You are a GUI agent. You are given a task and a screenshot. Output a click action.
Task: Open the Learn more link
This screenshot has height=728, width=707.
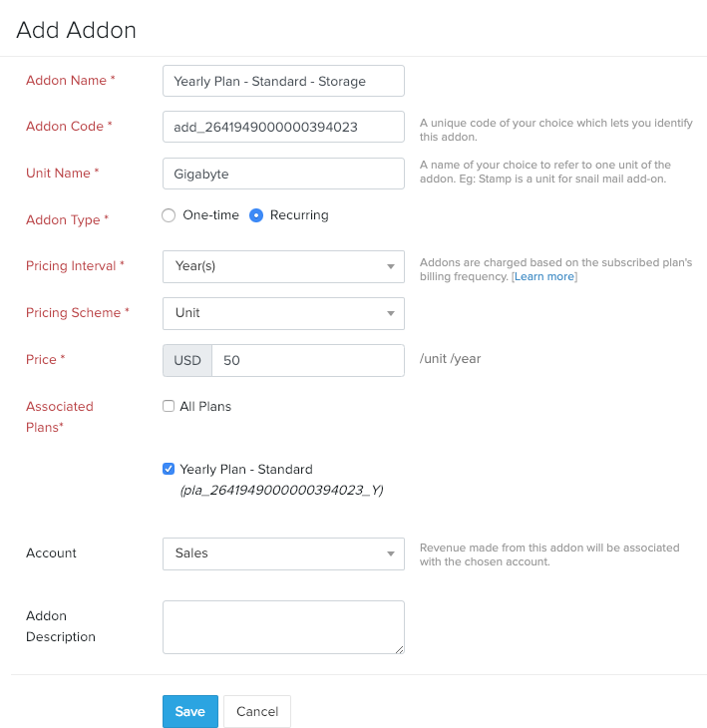(x=544, y=276)
